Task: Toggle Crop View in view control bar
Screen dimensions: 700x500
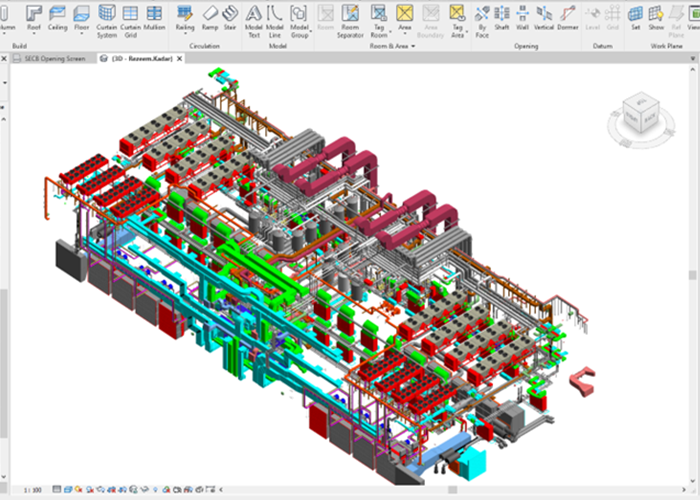Action: (112, 489)
